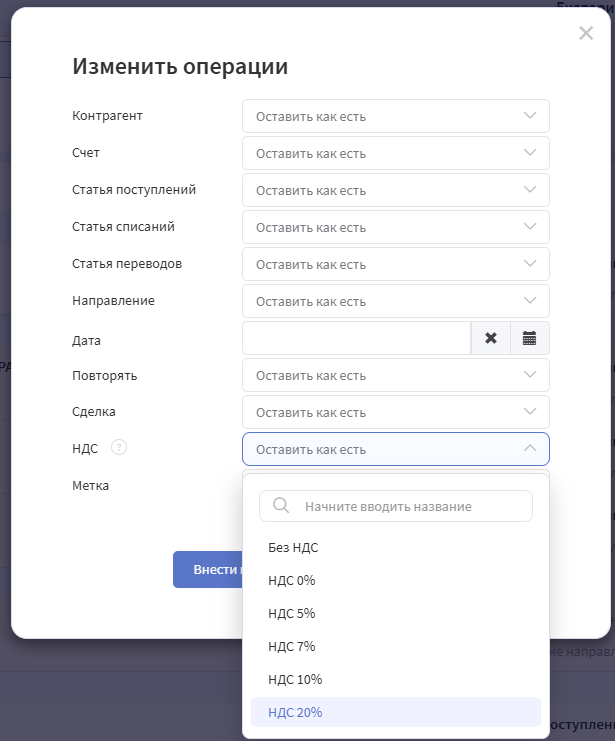Select the Без НДС option
The image size is (615, 741).
[293, 547]
